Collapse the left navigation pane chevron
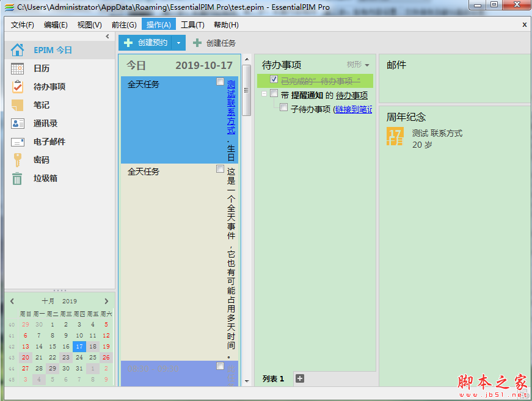The height and width of the screenshot is (401, 532). point(107,36)
